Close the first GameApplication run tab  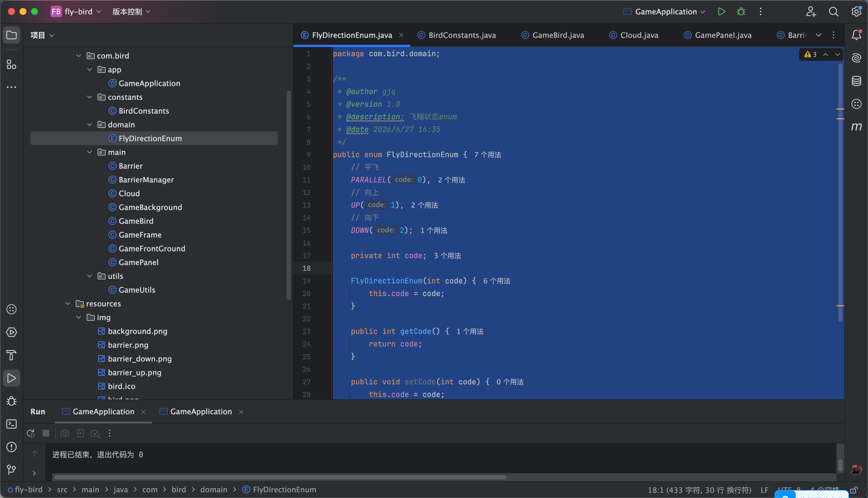pyautogui.click(x=144, y=412)
